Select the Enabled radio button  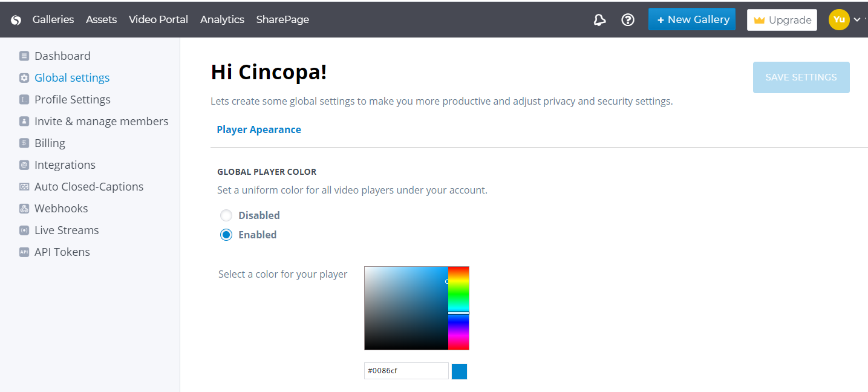pyautogui.click(x=226, y=235)
